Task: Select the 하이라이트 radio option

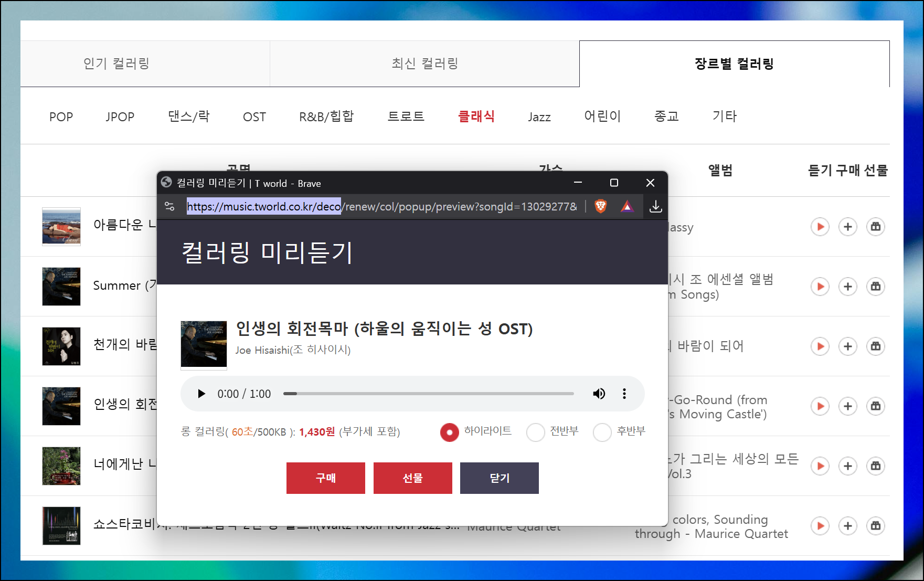Action: pos(449,432)
